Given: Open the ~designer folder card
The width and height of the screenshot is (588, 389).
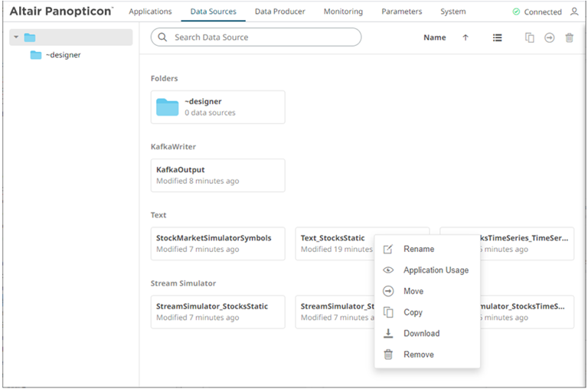Looking at the screenshot, I should [x=217, y=107].
